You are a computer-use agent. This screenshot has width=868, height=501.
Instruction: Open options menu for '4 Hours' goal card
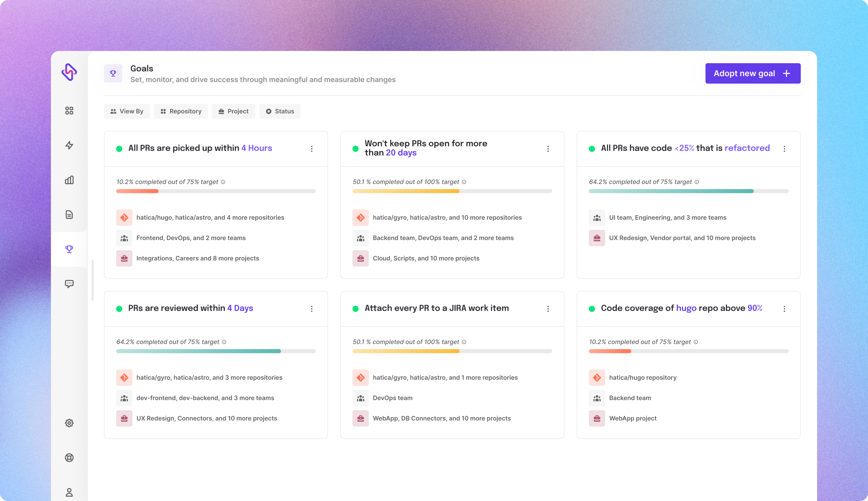pos(311,149)
